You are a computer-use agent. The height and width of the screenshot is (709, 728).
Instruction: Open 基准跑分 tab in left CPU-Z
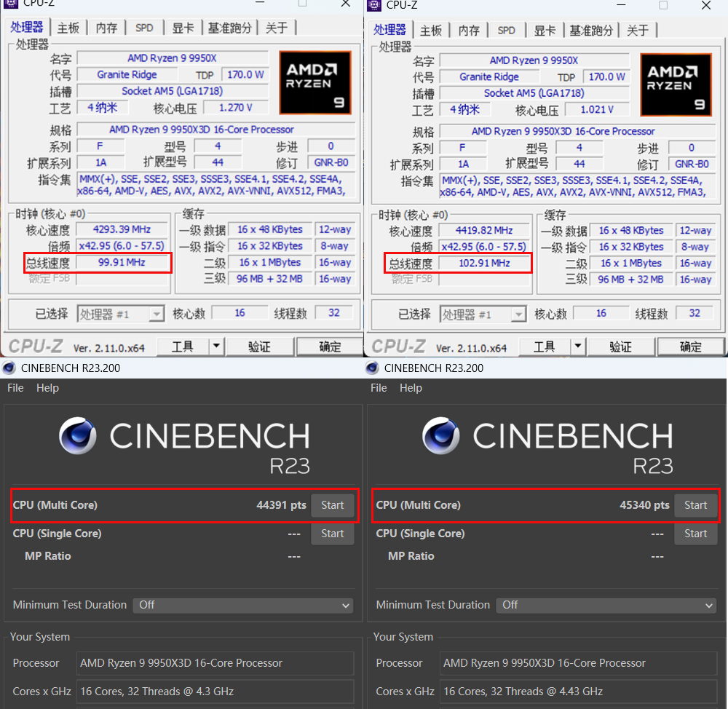229,28
